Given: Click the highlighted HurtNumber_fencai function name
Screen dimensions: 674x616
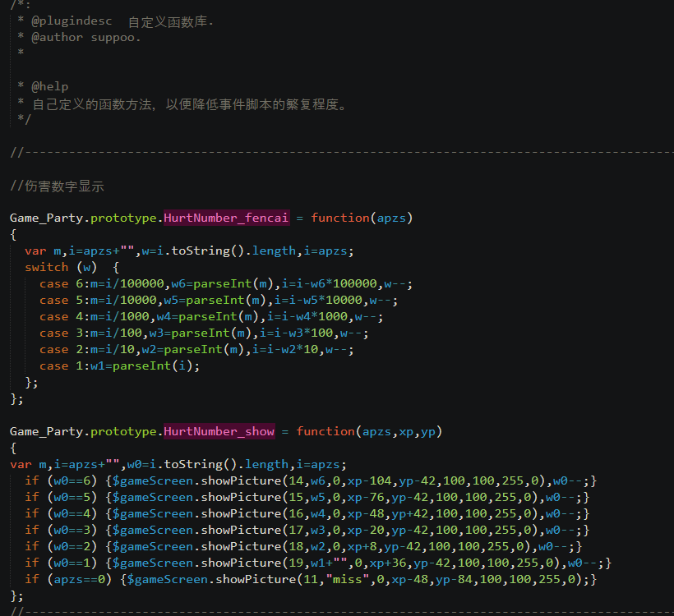Looking at the screenshot, I should pos(226,218).
